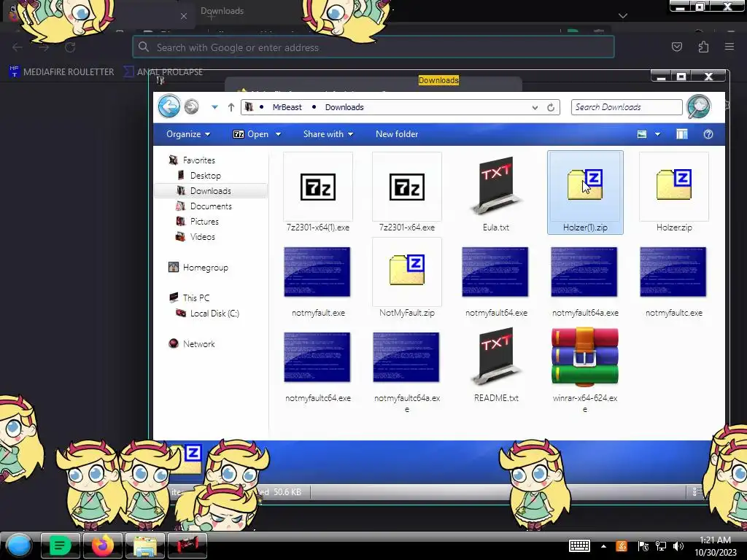The image size is (747, 560).
Task: Select the notmyfaultc64a.exe icon
Action: [406, 357]
